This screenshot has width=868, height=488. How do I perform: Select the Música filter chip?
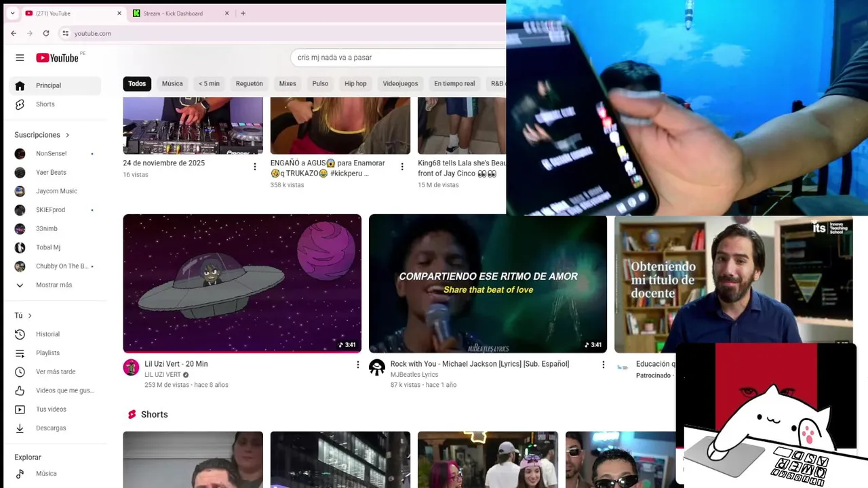click(x=172, y=83)
